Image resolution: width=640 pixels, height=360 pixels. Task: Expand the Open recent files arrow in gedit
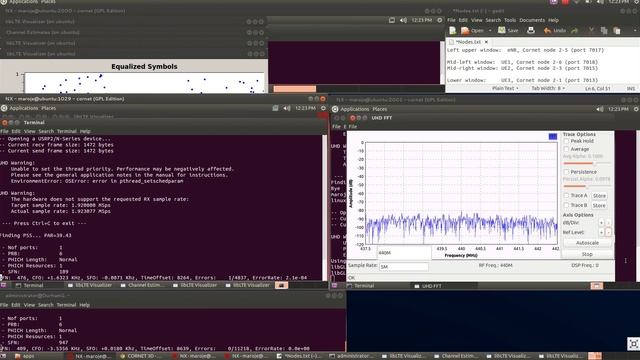[490, 30]
